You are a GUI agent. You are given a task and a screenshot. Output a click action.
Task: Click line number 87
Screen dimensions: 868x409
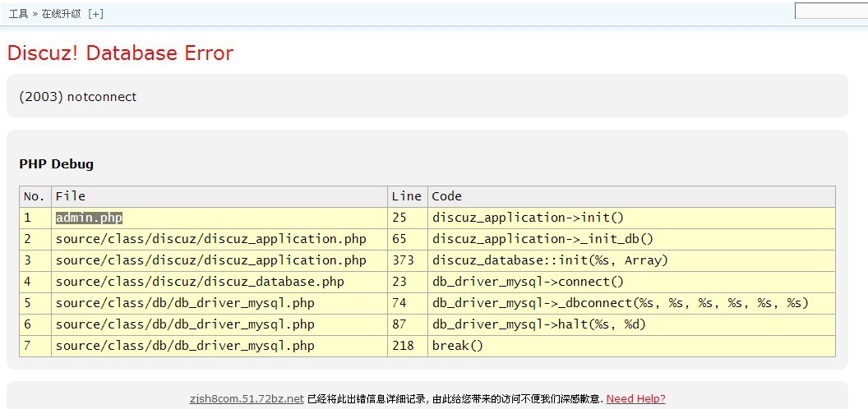coord(399,325)
